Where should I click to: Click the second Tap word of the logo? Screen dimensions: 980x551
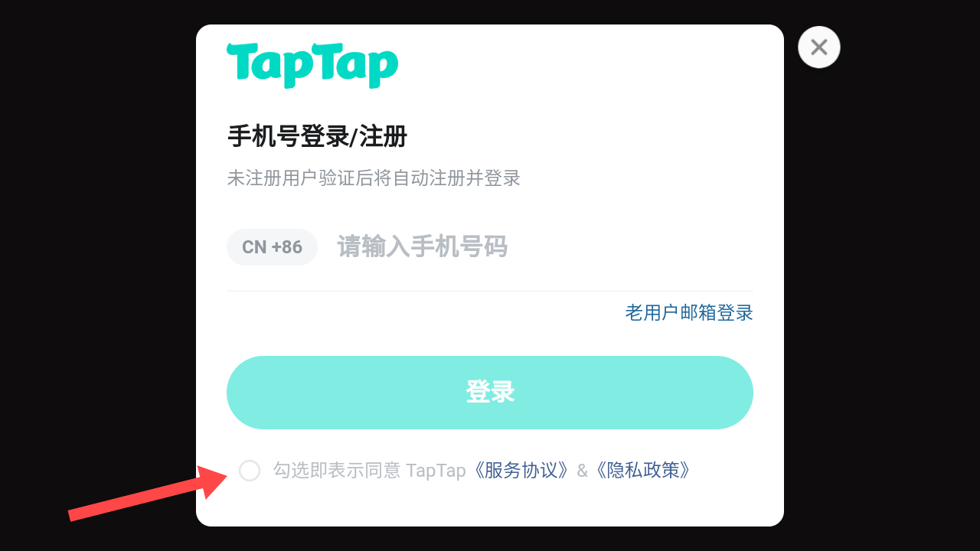(x=355, y=65)
